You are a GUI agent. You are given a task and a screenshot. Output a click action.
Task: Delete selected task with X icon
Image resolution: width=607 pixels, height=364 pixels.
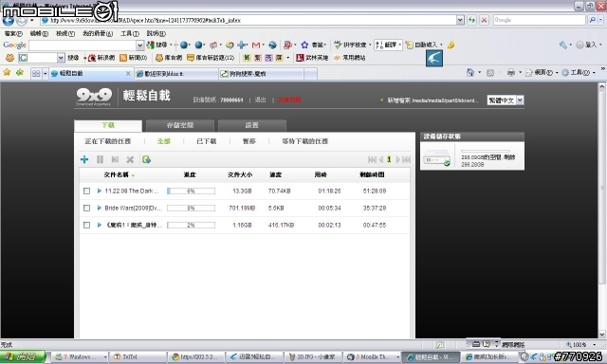click(130, 159)
